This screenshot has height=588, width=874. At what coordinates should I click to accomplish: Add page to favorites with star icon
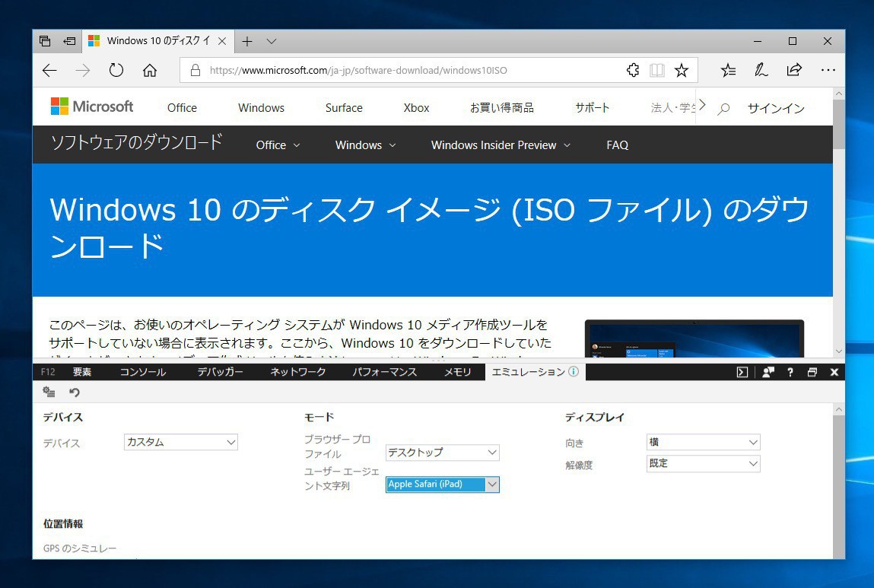(682, 71)
